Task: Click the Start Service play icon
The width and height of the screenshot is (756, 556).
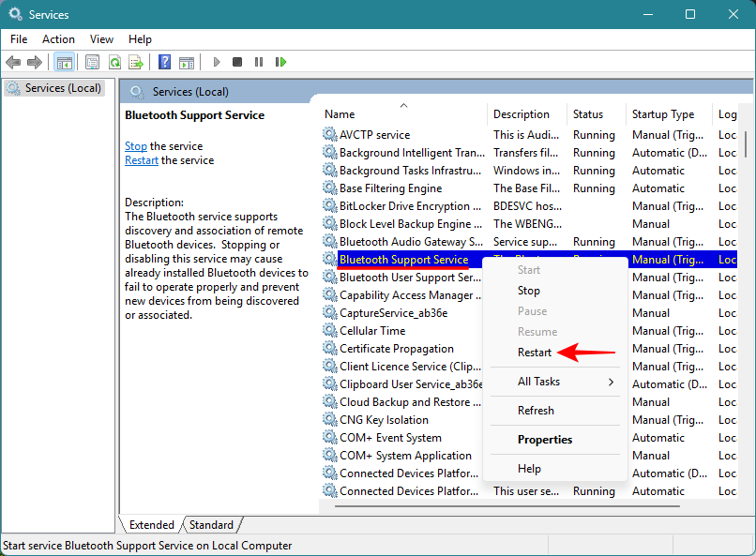Action: [x=217, y=62]
